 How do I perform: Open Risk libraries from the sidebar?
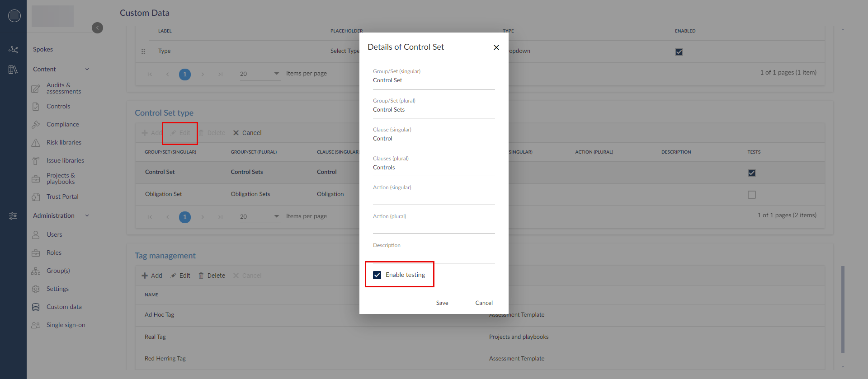(64, 143)
